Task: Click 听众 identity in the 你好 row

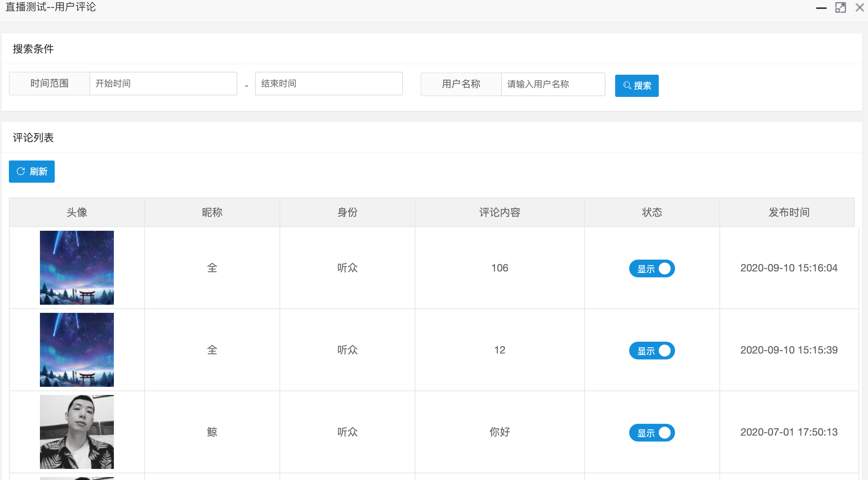Action: coord(347,432)
